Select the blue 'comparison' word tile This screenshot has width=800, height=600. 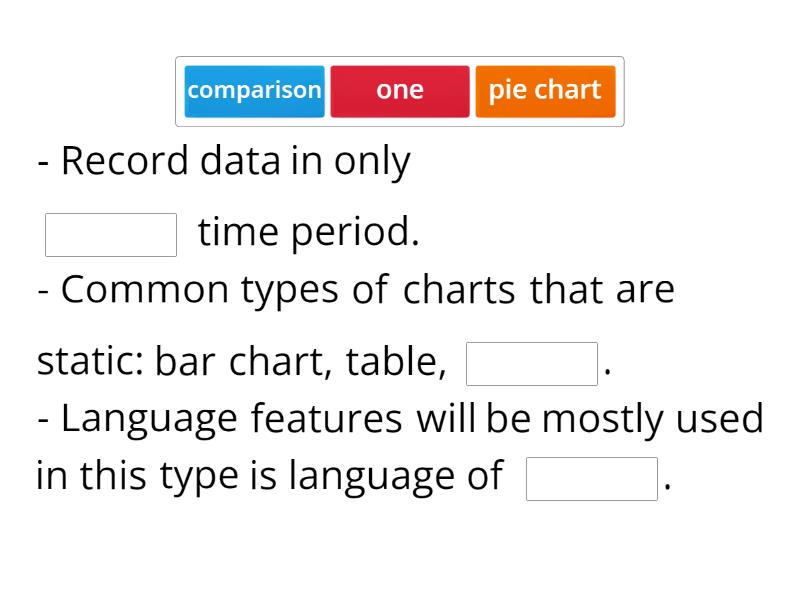255,90
